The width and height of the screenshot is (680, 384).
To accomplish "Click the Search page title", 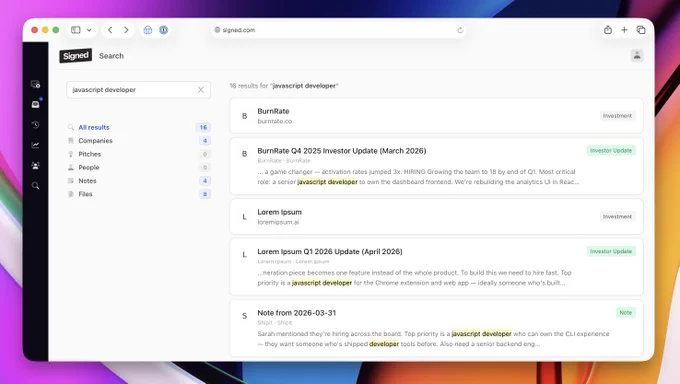I will click(111, 56).
